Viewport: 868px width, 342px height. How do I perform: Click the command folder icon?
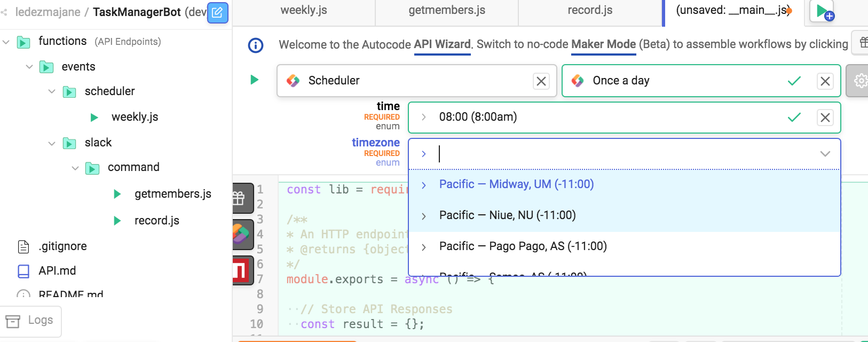(x=92, y=169)
